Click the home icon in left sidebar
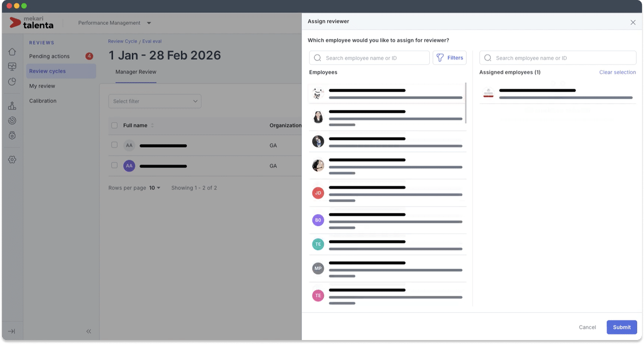The height and width of the screenshot is (344, 644). tap(12, 52)
